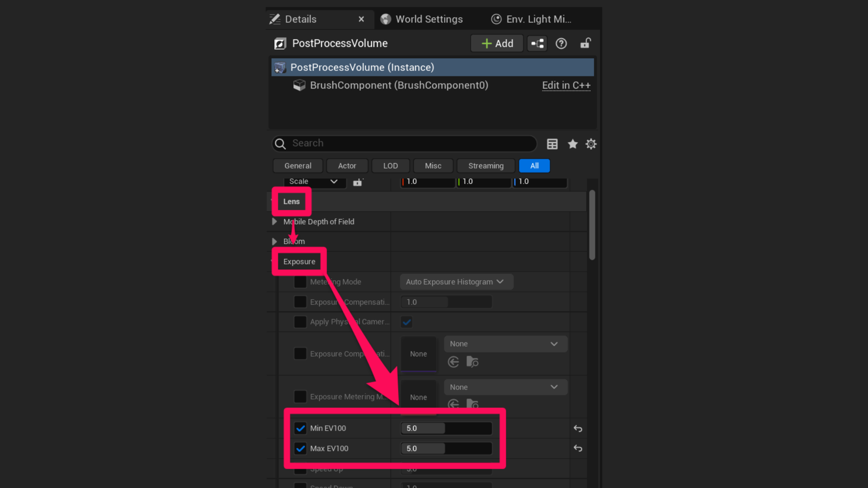Click the Search properties field
Viewport: 868px width, 488px height.
(x=404, y=144)
